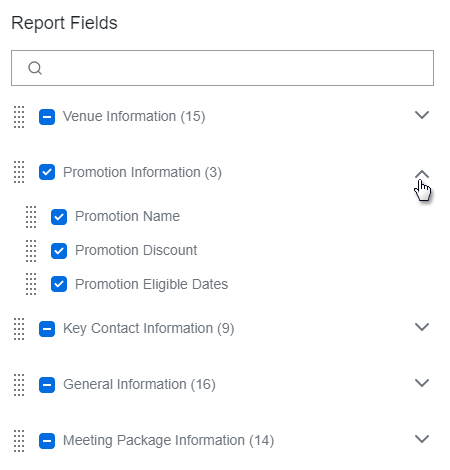
Task: Grab the Key Contact Information drag handle
Action: (x=19, y=329)
